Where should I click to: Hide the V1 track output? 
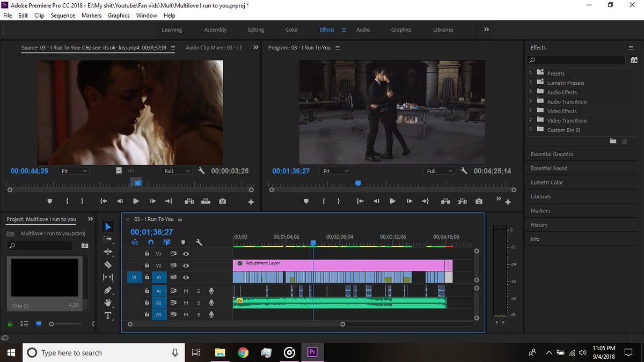point(186,277)
